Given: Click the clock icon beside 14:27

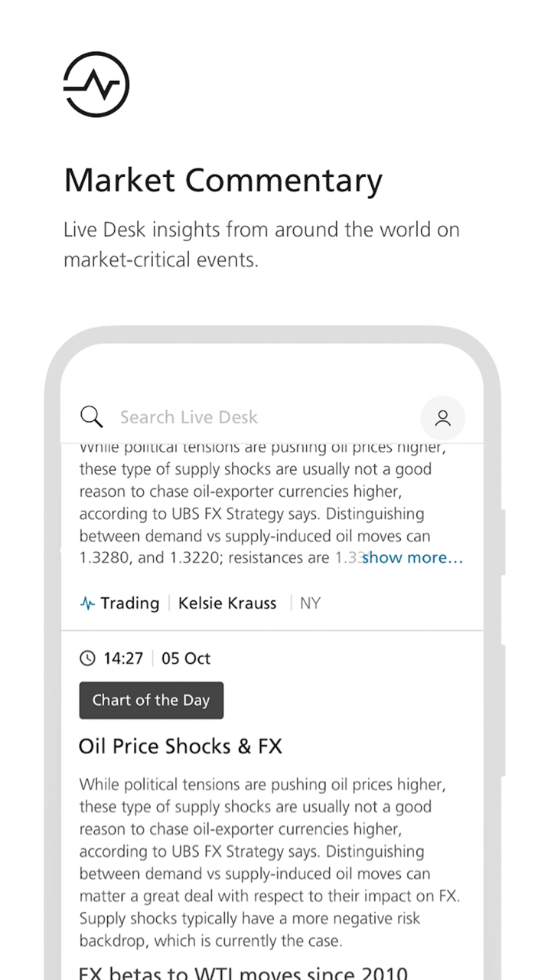Looking at the screenshot, I should pyautogui.click(x=87, y=658).
